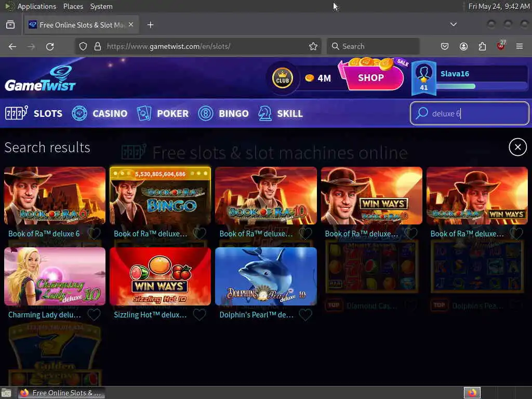532x399 pixels.
Task: Launch Sizzling Hot 10 Win Ways thumbnail
Action: click(x=160, y=276)
